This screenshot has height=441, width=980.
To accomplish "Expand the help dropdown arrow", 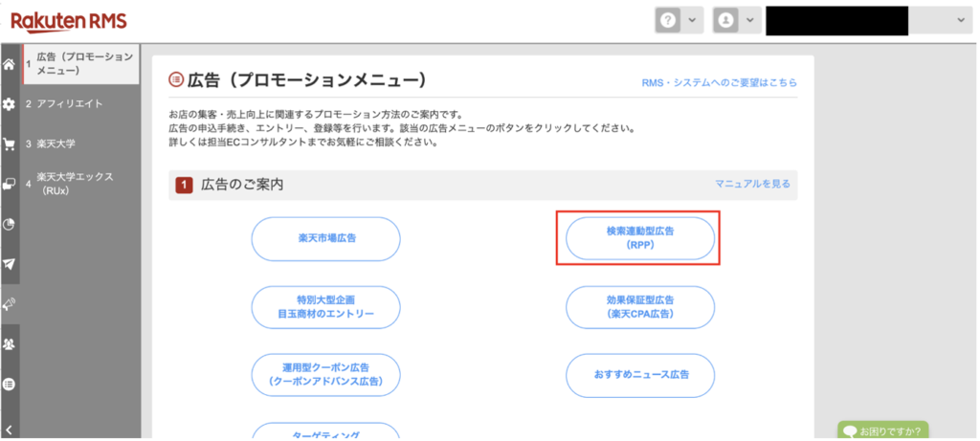I will pyautogui.click(x=692, y=20).
